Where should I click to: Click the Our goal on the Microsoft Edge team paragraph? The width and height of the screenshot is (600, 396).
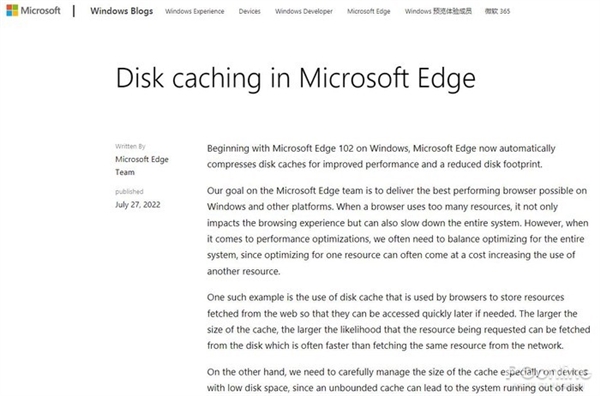(398, 231)
